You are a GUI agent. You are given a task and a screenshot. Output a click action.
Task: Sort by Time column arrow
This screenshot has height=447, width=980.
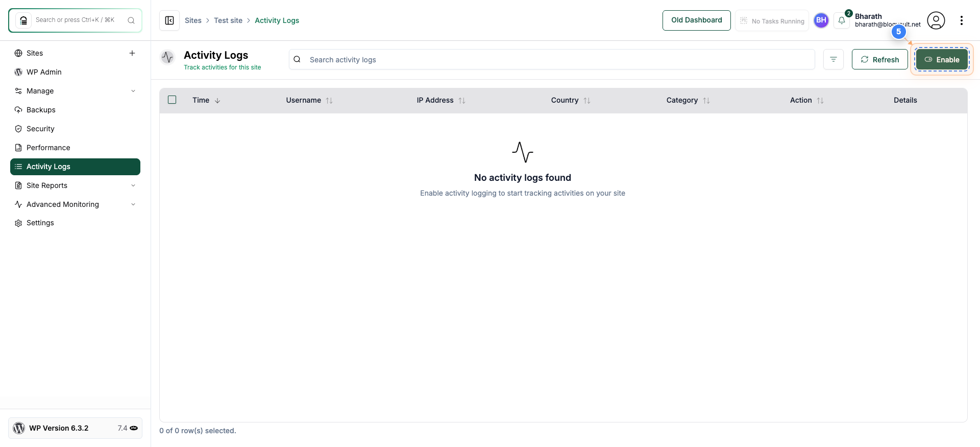coord(217,101)
